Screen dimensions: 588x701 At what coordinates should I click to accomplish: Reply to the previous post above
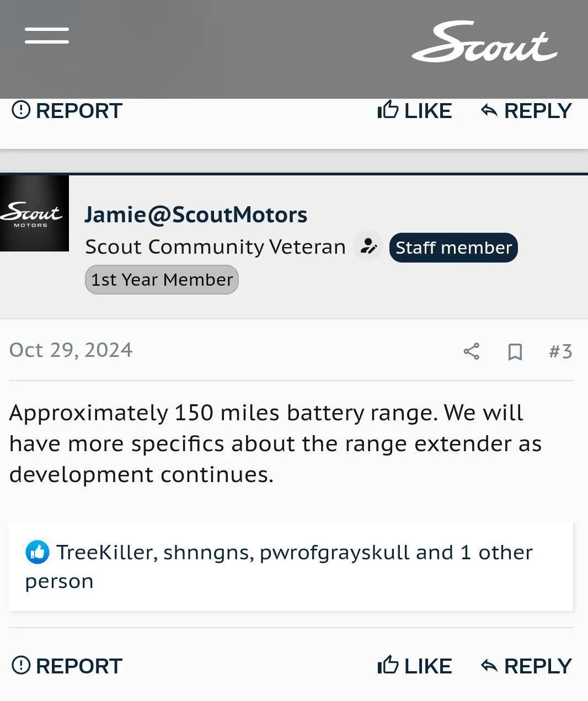click(526, 111)
